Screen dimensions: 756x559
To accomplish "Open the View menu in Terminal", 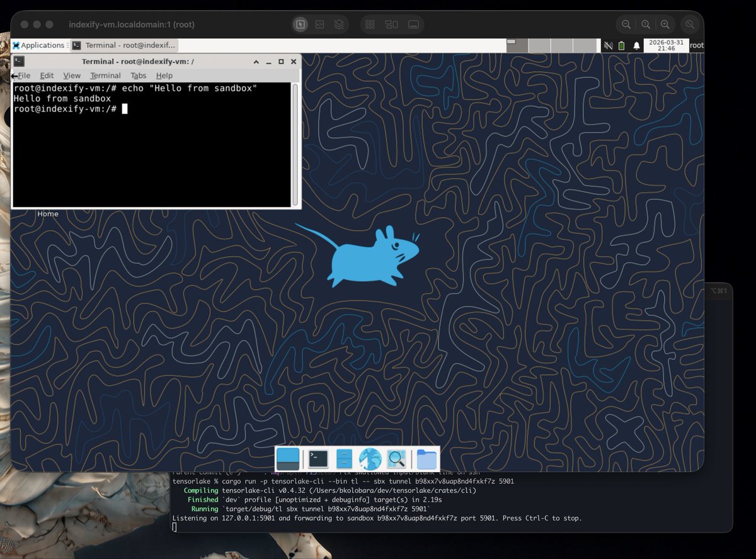I will click(x=72, y=76).
